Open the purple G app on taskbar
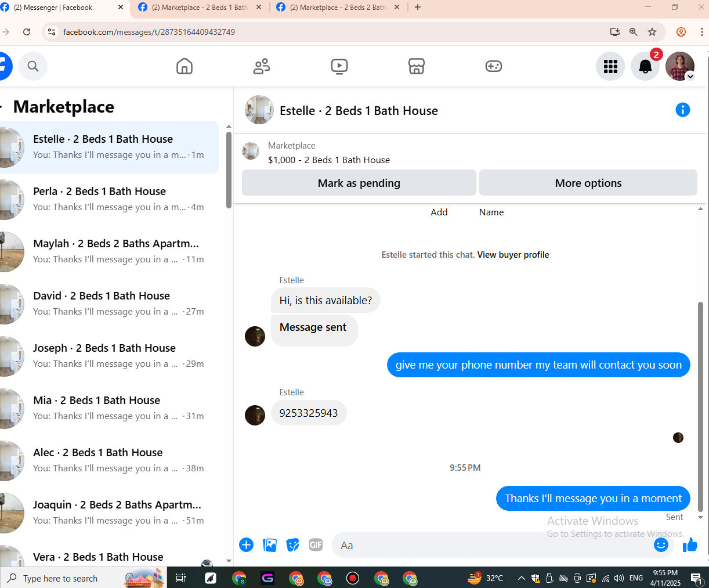Screen dimensions: 709x588 (x=267, y=578)
